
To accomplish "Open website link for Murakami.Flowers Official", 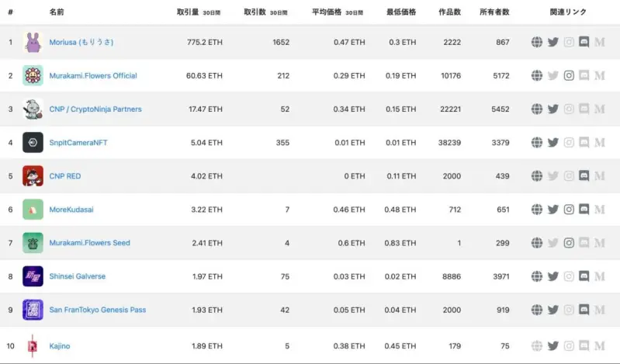I will click(536, 75).
